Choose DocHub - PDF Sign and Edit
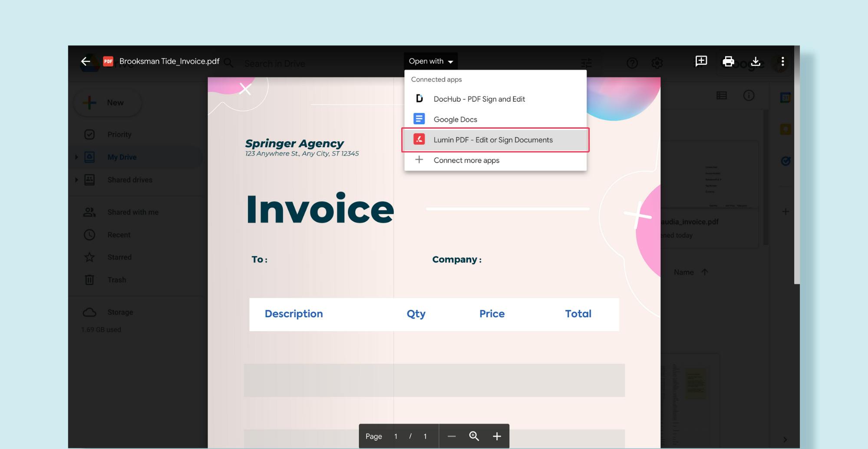 pos(495,99)
